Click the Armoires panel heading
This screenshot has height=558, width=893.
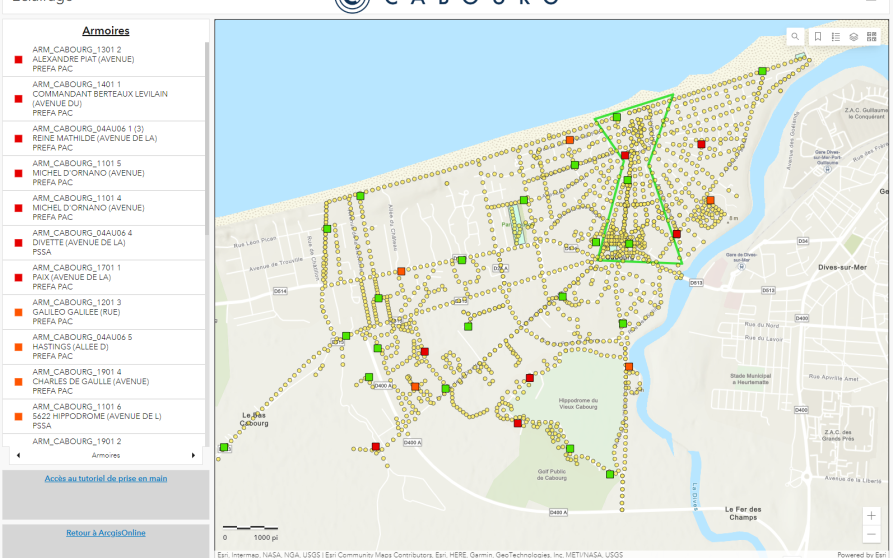[106, 31]
